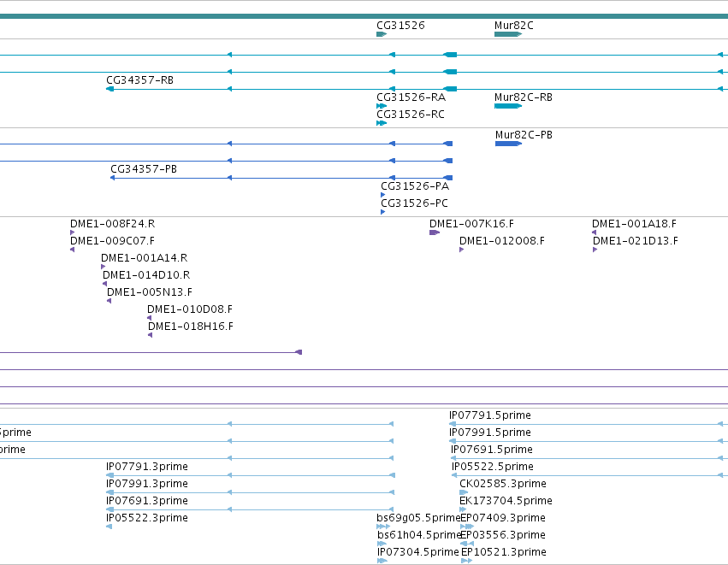Select the DME1-007K16.F label
The height and width of the screenshot is (565, 728).
click(471, 224)
